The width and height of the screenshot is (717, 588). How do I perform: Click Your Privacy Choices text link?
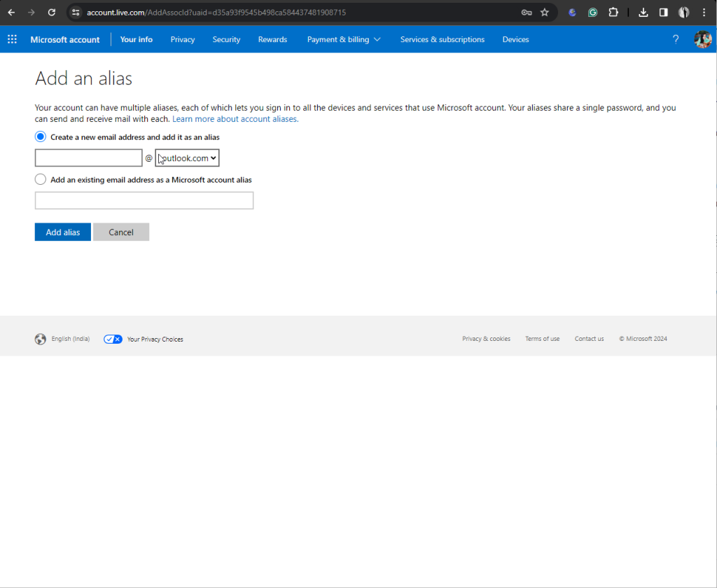(155, 339)
